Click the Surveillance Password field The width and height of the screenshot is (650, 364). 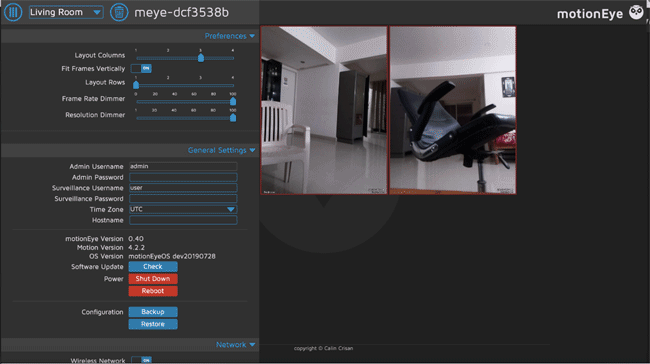pyautogui.click(x=183, y=199)
